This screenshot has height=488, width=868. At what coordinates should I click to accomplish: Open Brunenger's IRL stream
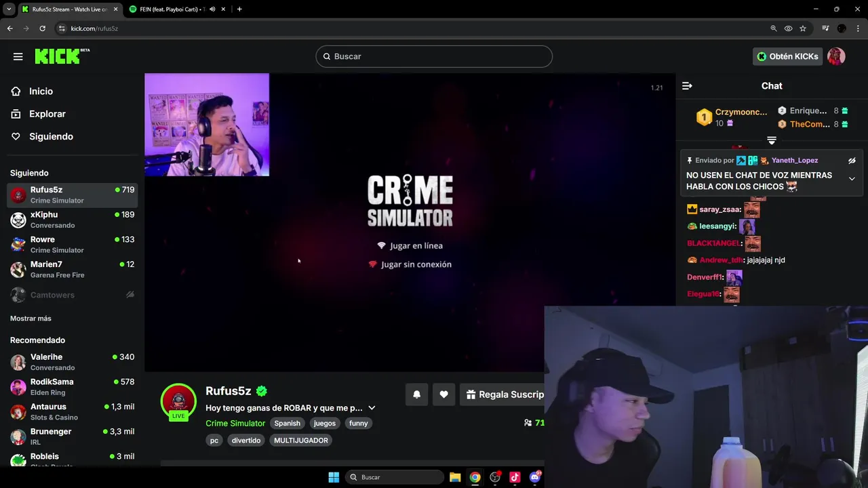pyautogui.click(x=73, y=436)
